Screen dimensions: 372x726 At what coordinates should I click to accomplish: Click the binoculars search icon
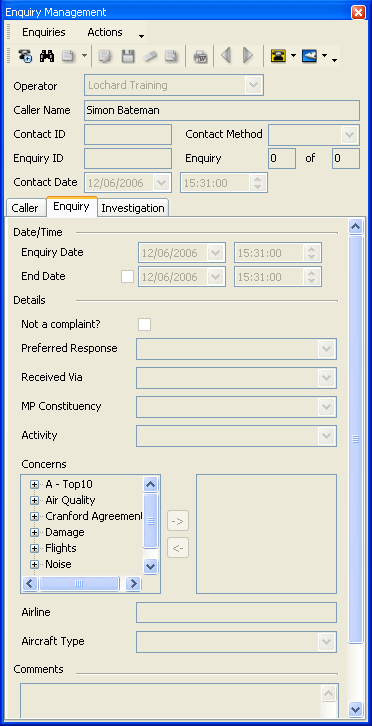click(x=47, y=56)
